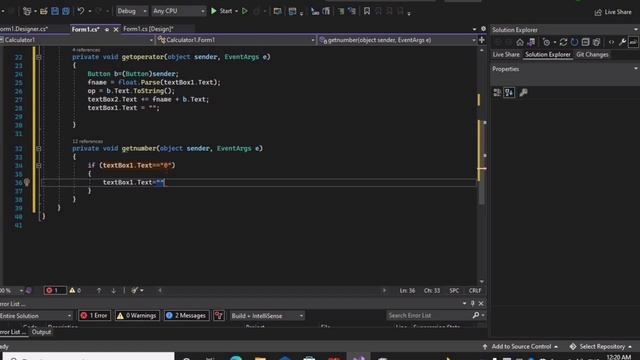This screenshot has width=640, height=360.
Task: Click the navigate to previous issue up arrow
Action: click(99, 290)
